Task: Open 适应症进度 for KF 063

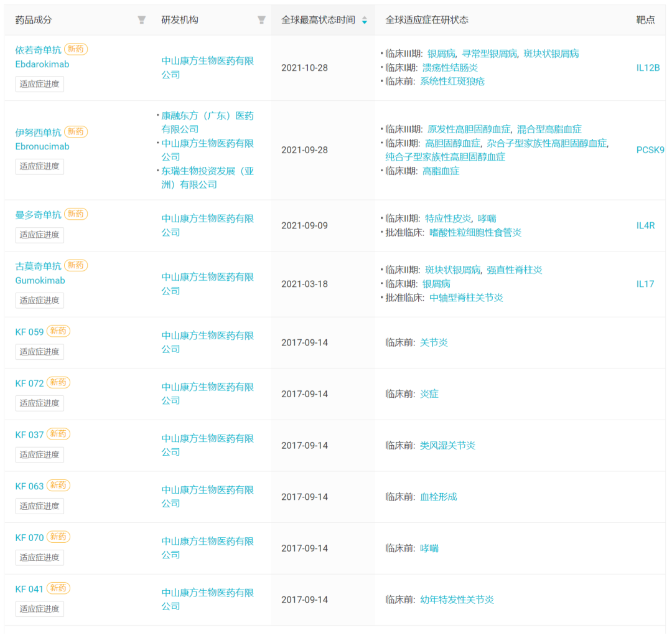Action: pyautogui.click(x=39, y=506)
